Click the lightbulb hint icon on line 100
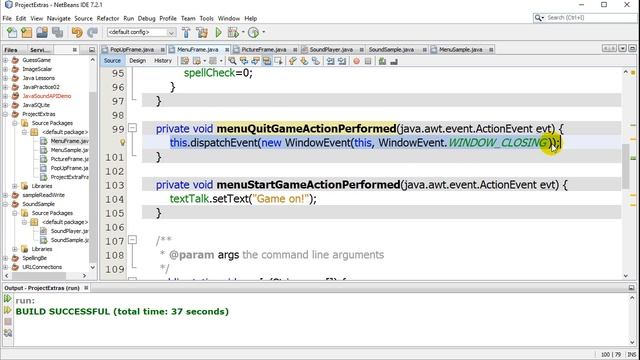This screenshot has height=360, width=640. point(122,142)
